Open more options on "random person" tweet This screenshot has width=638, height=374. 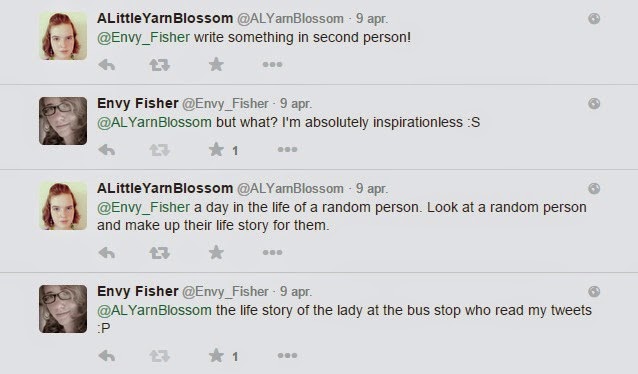[272, 252]
